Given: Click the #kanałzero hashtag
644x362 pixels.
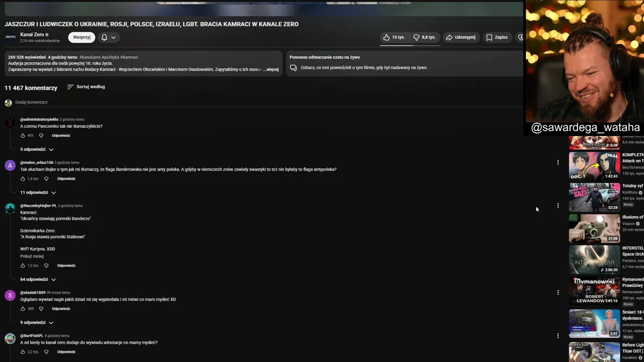Looking at the screenshot, I should [x=90, y=57].
